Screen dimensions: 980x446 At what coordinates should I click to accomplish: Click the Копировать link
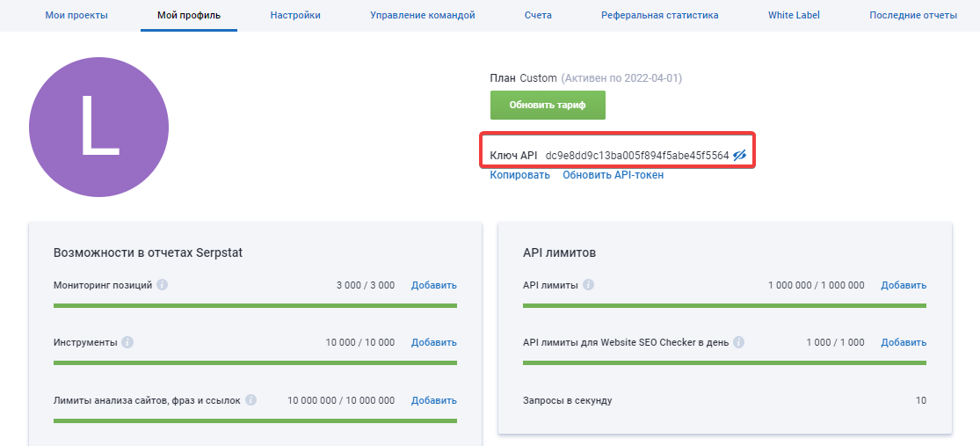coord(520,175)
